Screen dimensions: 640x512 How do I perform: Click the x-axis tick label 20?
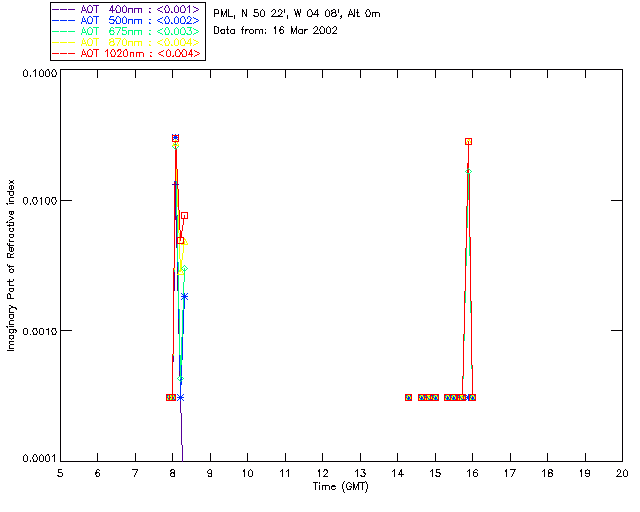[x=622, y=473]
